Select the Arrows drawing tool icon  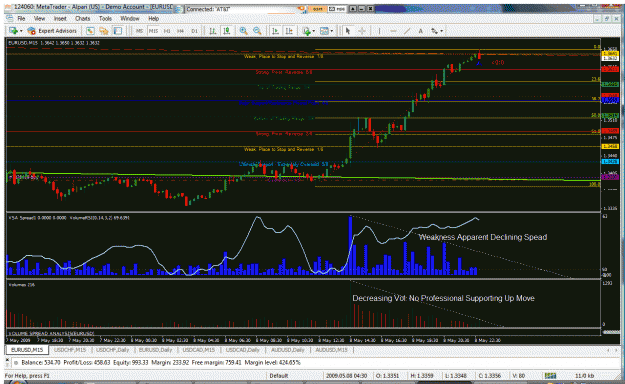coord(434,31)
